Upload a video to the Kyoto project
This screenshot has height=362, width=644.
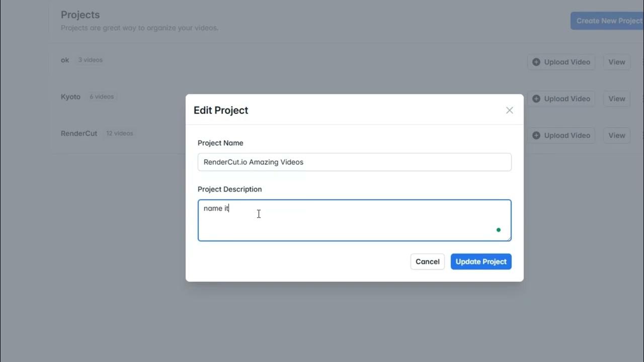coord(561,99)
